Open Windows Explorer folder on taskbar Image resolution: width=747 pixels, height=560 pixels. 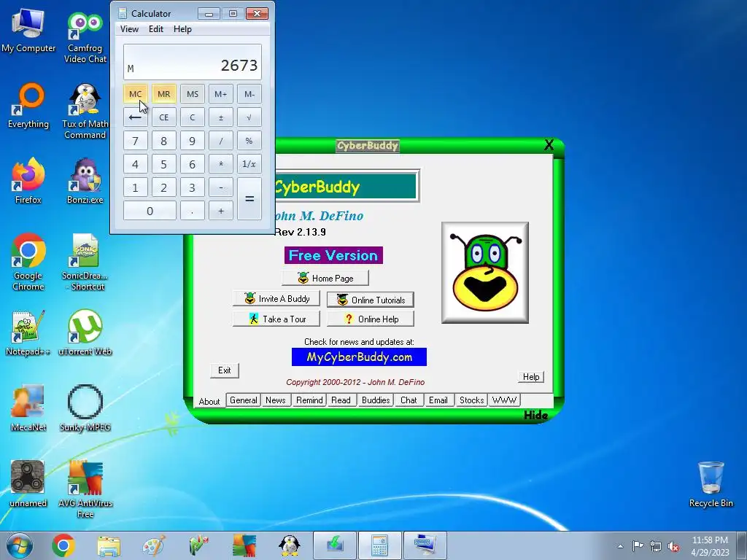click(109, 545)
